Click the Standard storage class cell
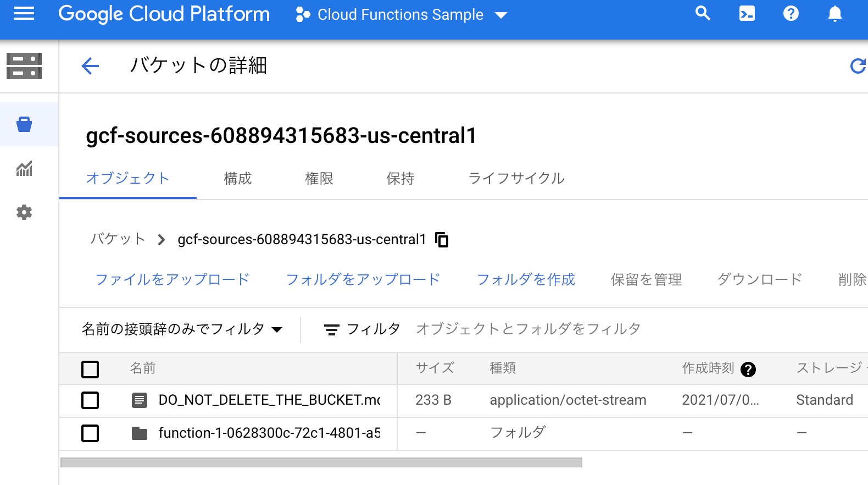Screen dimensions: 868x485 coord(825,400)
